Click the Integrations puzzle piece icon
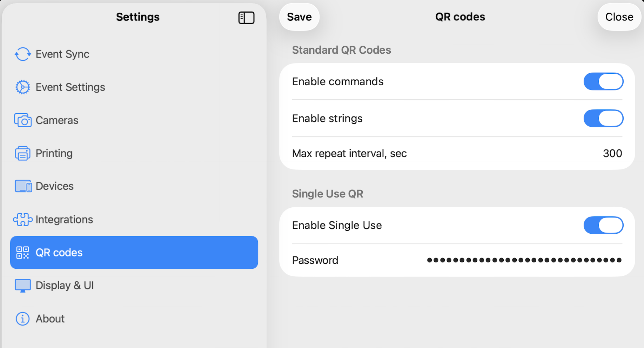Viewport: 644px width, 348px height. [x=23, y=220]
